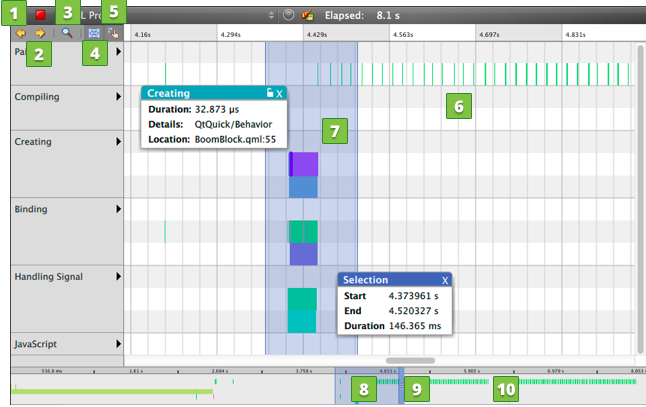646x407 pixels.
Task: Click the round record button beside Elapsed
Action: point(289,15)
